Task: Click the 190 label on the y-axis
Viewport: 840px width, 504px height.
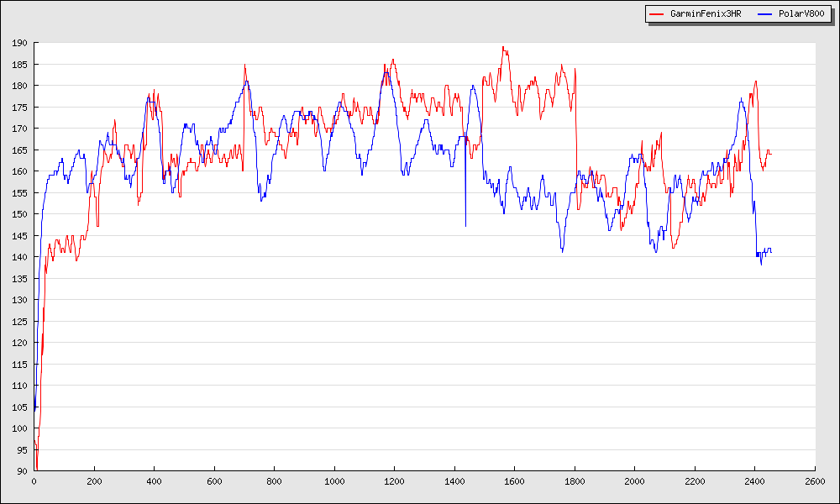Action: (x=19, y=43)
